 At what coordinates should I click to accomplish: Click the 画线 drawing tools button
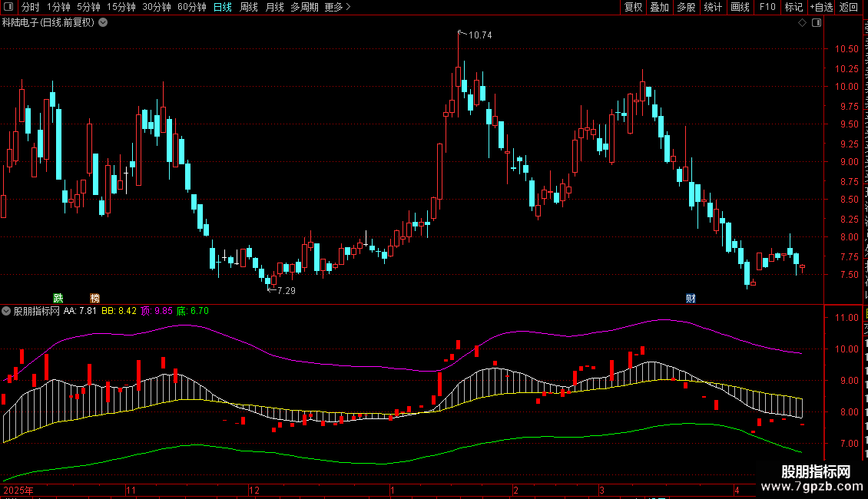(x=740, y=7)
